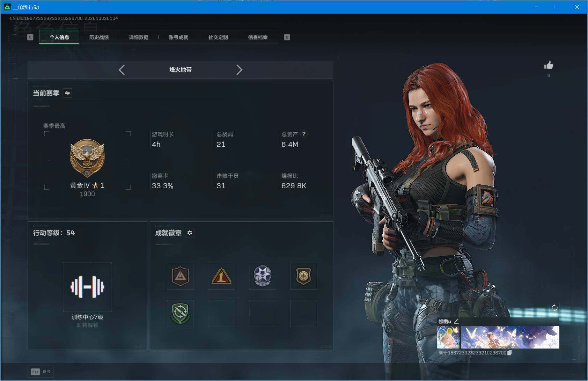Click the 赚损比 629.8K value

point(294,186)
